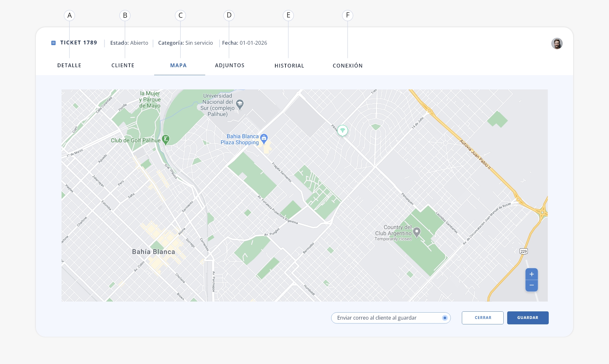Toggle Enviar correo al cliente al guardar

[x=445, y=318]
